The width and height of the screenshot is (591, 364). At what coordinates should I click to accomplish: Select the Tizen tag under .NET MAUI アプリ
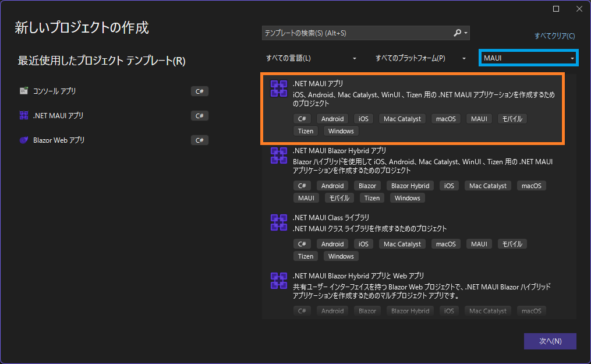pyautogui.click(x=305, y=130)
